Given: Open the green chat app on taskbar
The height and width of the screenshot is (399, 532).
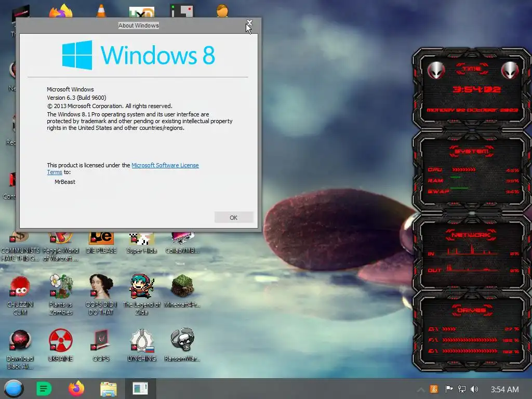Looking at the screenshot, I should pos(44,389).
